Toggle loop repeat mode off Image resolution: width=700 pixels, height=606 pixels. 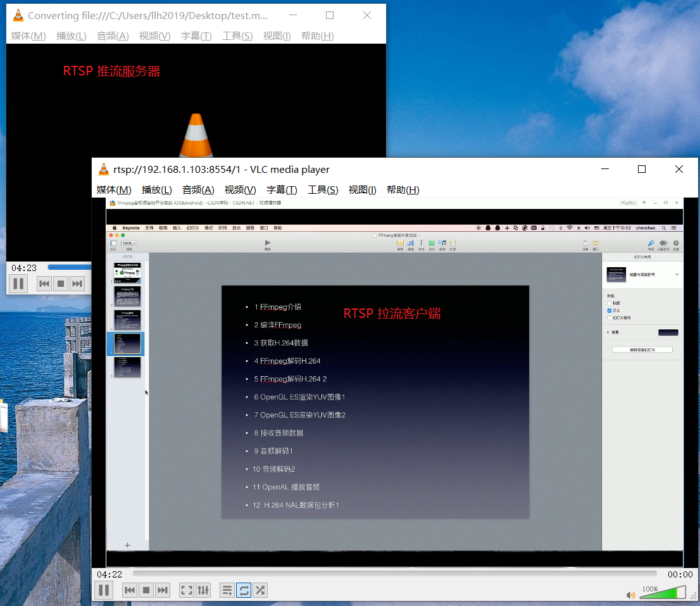click(244, 590)
